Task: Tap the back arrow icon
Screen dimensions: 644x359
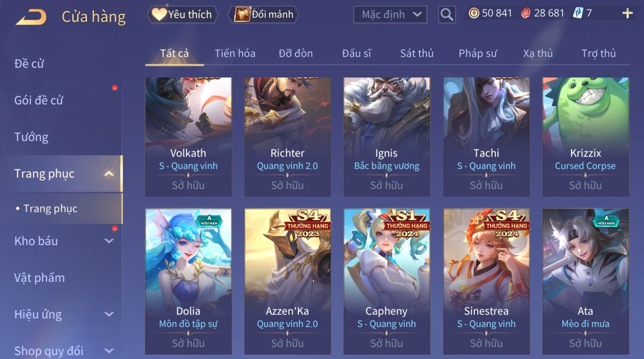Action: point(30,17)
